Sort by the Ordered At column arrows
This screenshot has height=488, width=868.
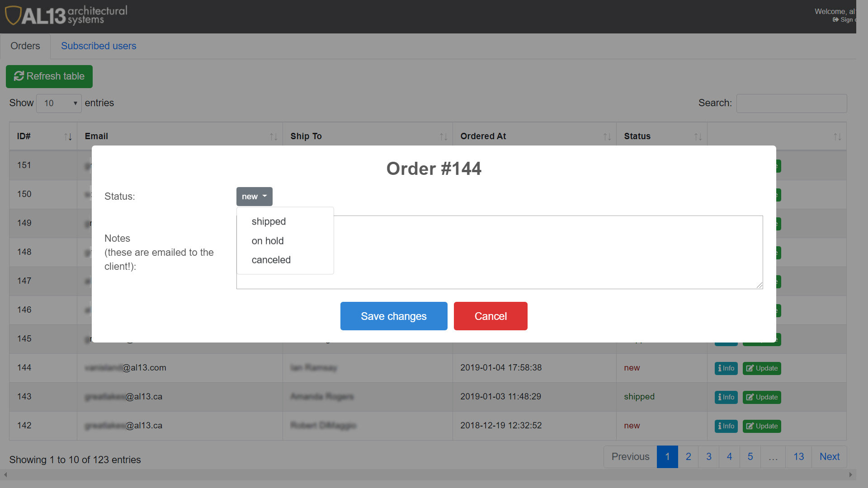[607, 136]
